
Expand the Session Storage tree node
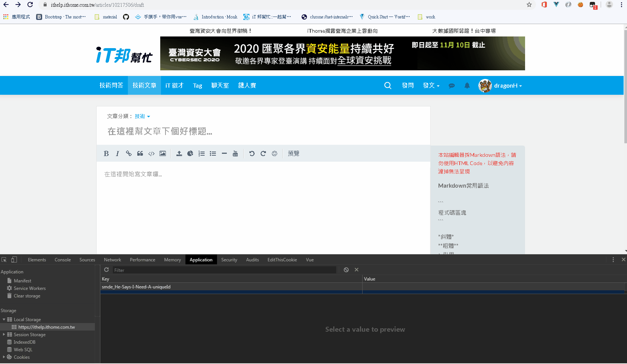click(x=4, y=334)
